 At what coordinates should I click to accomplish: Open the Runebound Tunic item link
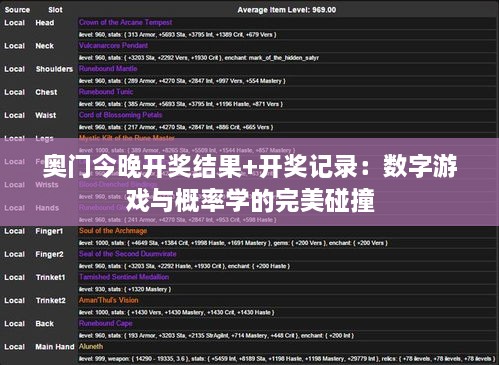(x=106, y=92)
